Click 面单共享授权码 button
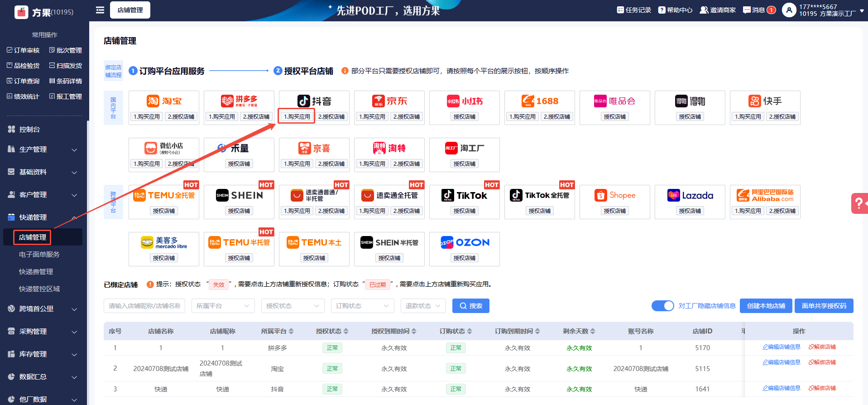The width and height of the screenshot is (868, 405). tap(824, 306)
